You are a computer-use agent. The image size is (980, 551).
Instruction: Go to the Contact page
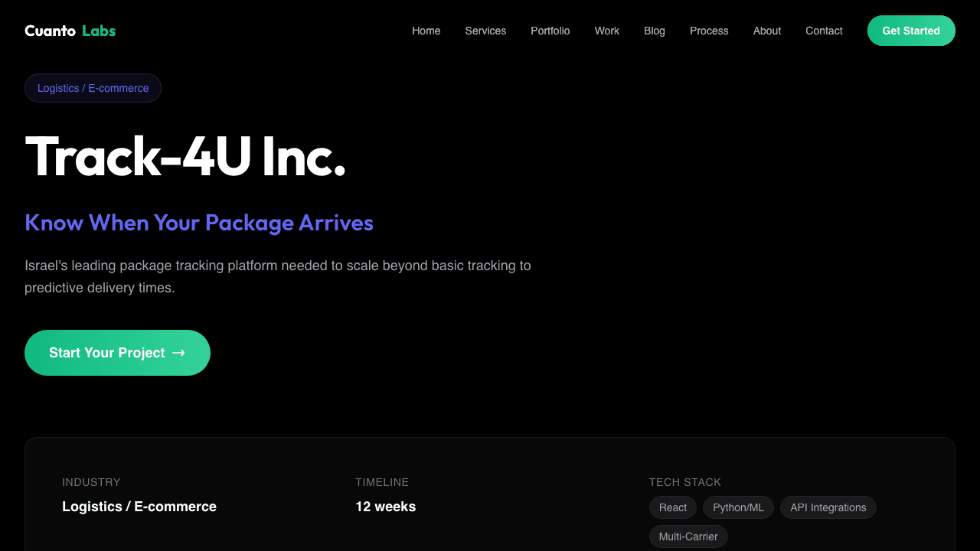[824, 31]
